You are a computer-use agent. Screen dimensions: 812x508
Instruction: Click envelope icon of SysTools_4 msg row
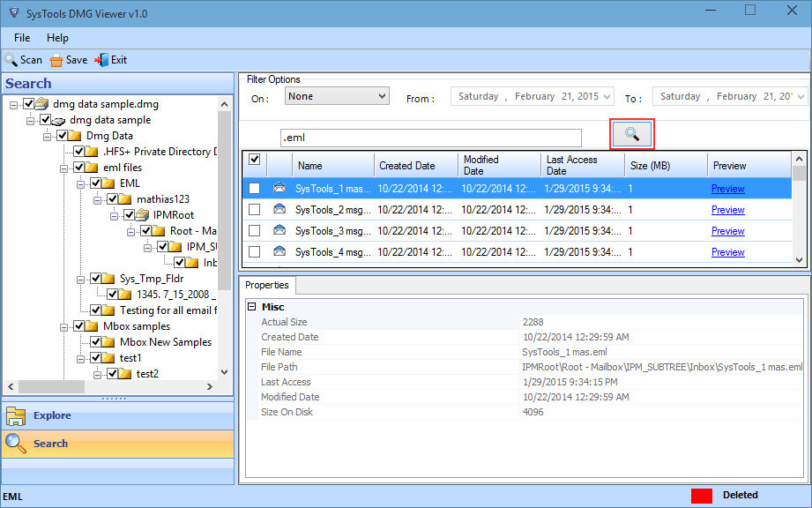(279, 251)
